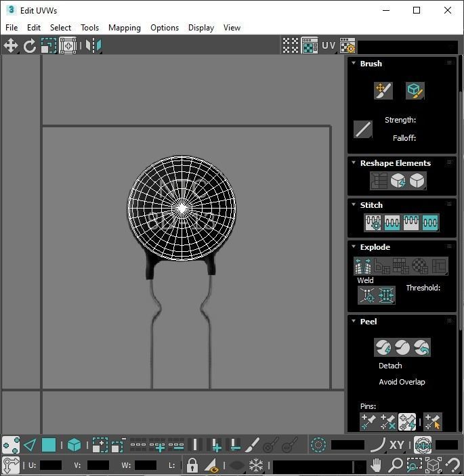Screen dimensions: 464x476
Task: Select the Relax brush with cube icon
Action: 415,91
